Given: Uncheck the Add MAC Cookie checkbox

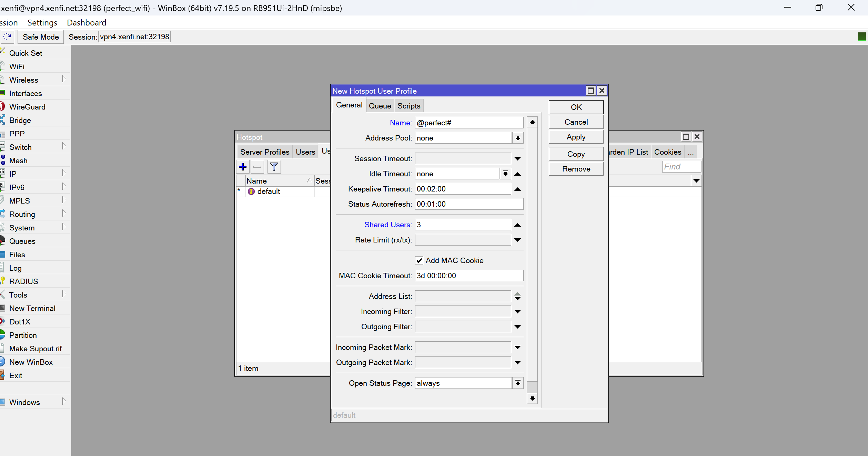Looking at the screenshot, I should [419, 260].
